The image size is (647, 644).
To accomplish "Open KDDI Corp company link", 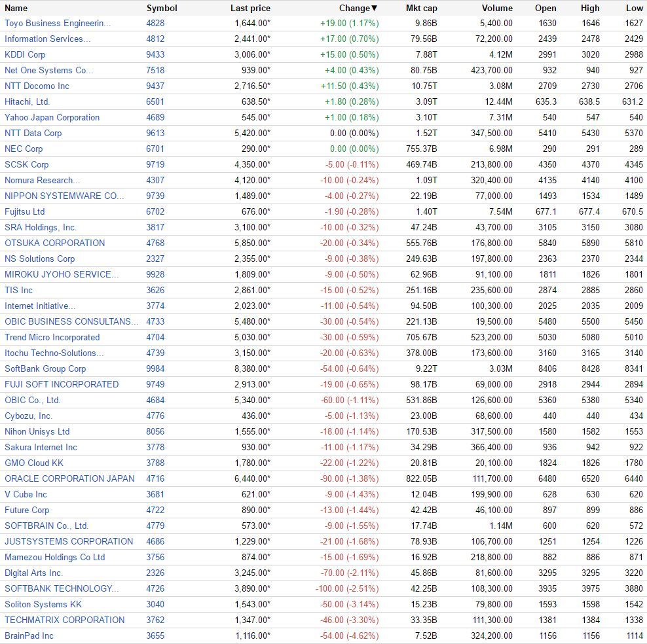I will tap(25, 54).
